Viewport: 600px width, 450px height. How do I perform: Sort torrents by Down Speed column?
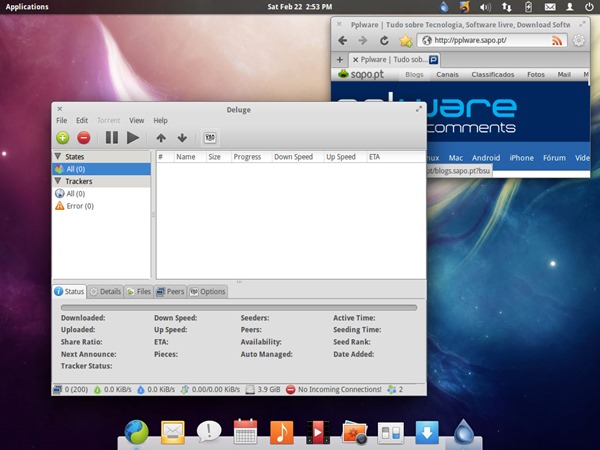coord(298,157)
